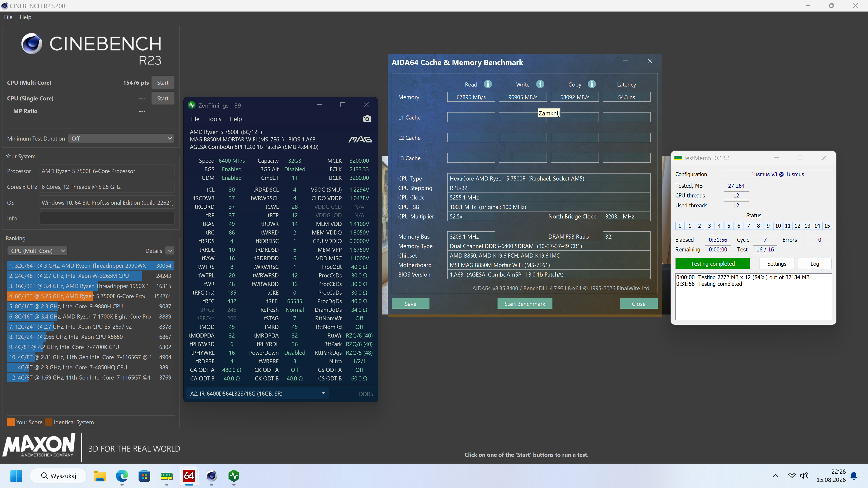868x488 pixels.
Task: Open Windows Start menu icon
Action: [x=16, y=476]
